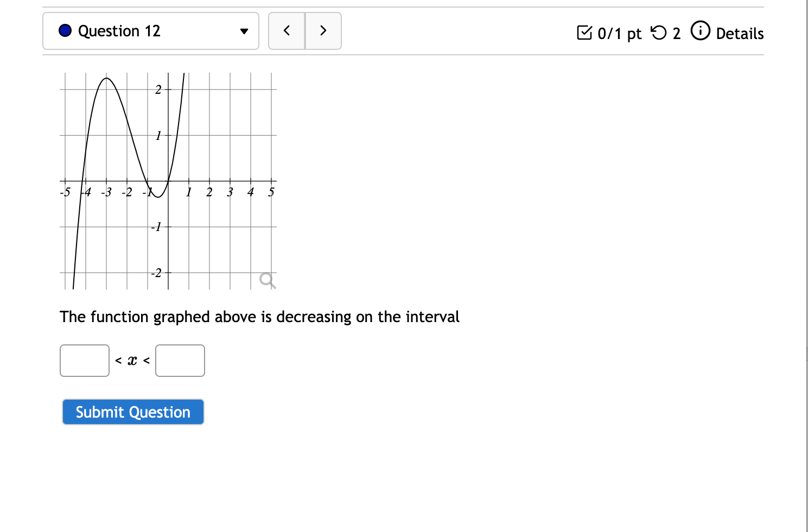Screen dimensions: 808x532
Task: Select the right arrow to view next question
Action: click(323, 31)
